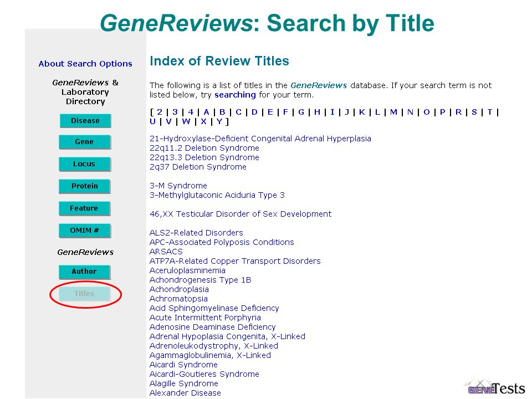The image size is (532, 399).
Task: Jump to letter V in index
Action: [168, 121]
